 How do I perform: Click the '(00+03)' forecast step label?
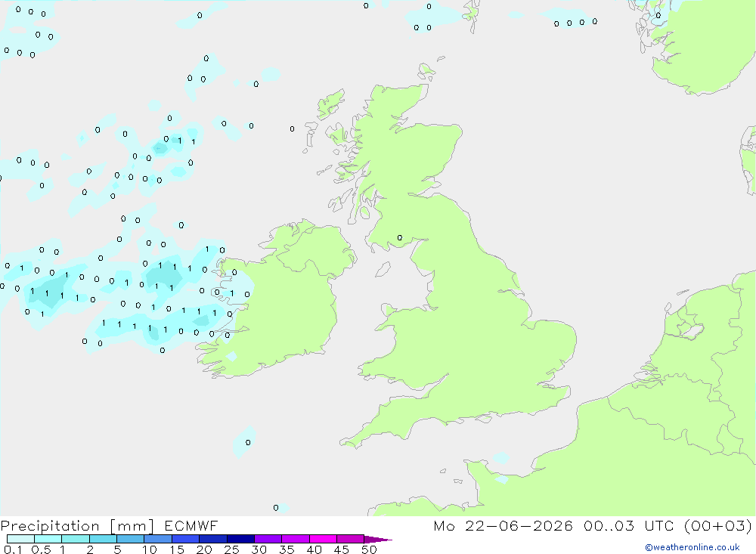click(x=718, y=525)
